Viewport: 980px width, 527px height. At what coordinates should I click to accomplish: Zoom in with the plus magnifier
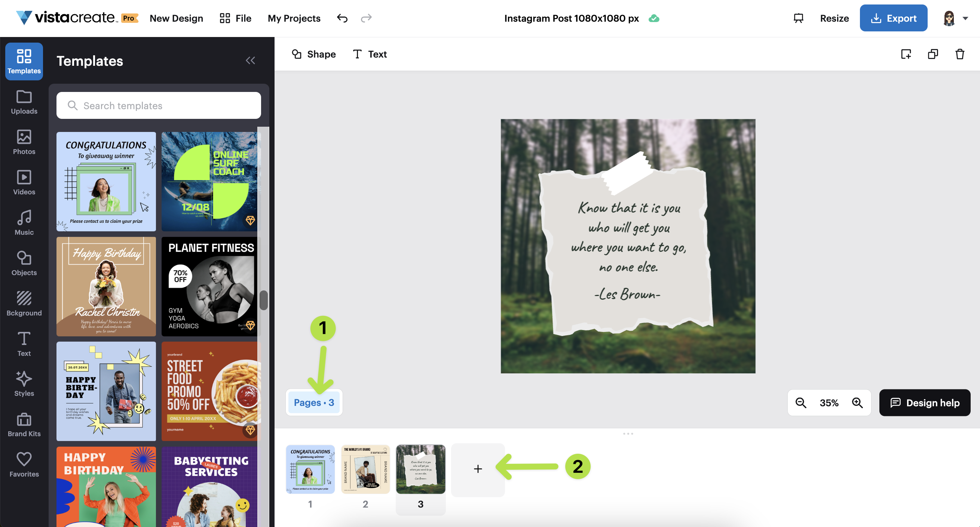[857, 403]
